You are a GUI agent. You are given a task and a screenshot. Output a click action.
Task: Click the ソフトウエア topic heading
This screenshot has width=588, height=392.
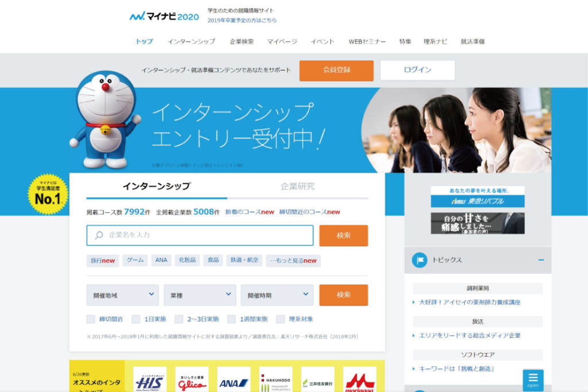tap(478, 355)
